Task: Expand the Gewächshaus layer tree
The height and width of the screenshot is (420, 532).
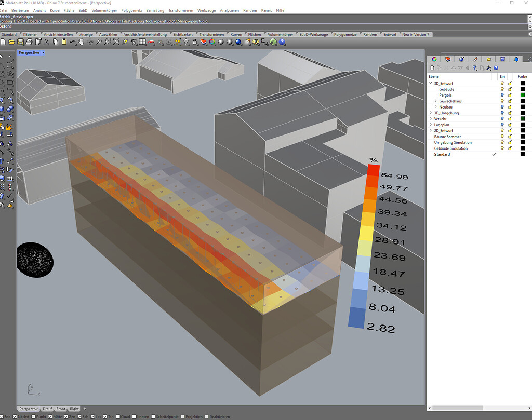Action: 436,101
